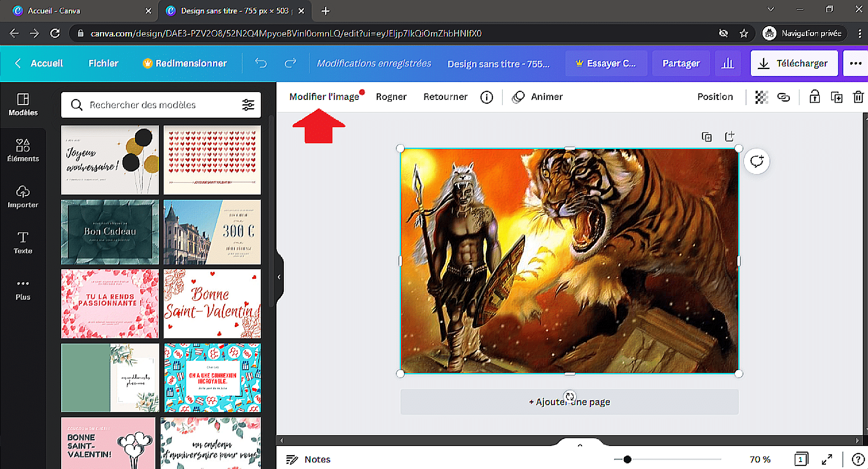
Task: Open Chrome three-dot menu
Action: coord(859,33)
